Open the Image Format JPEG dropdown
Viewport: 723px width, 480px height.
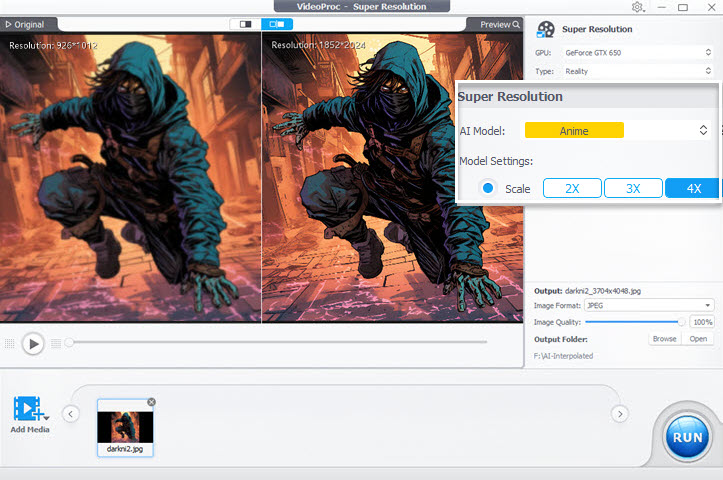pos(649,305)
